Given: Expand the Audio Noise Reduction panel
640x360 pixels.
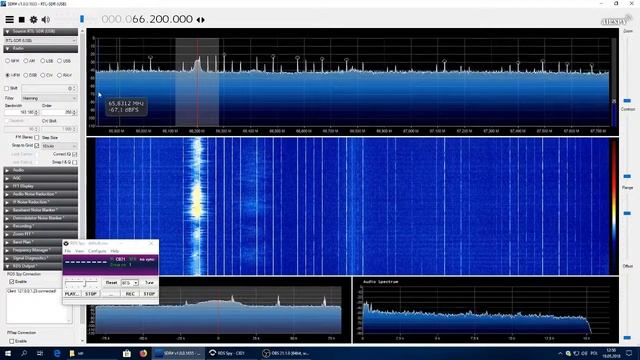Looking at the screenshot, I should 40,194.
